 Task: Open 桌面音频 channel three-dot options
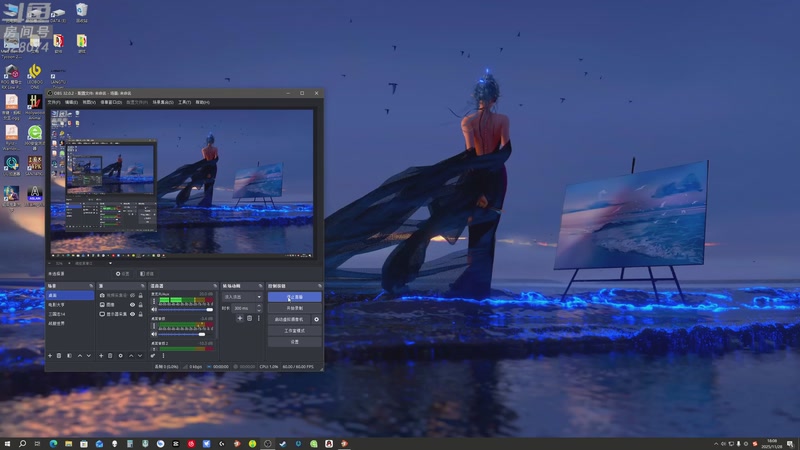154,326
